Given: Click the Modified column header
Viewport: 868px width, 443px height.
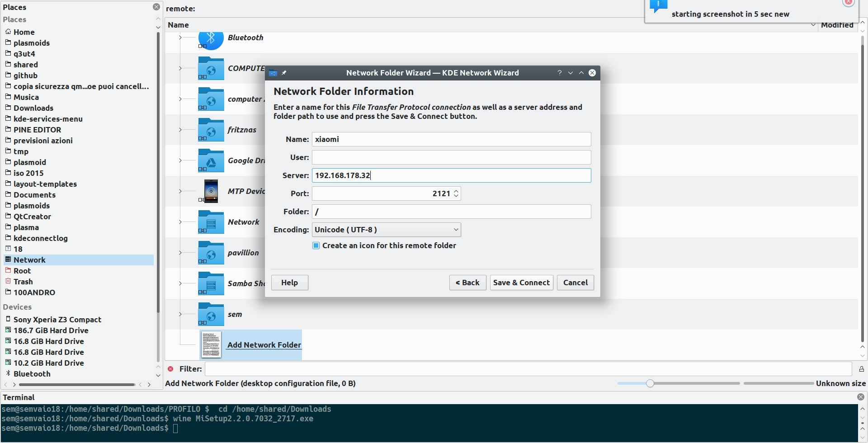Looking at the screenshot, I should tap(837, 25).
